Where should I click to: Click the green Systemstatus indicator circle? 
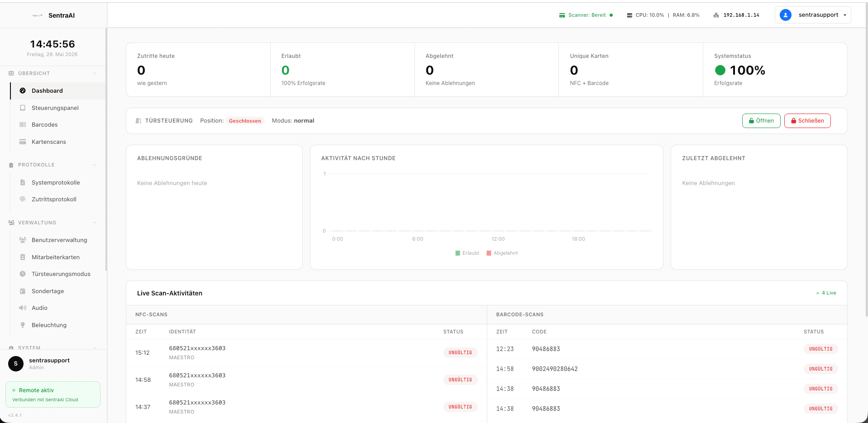(720, 70)
